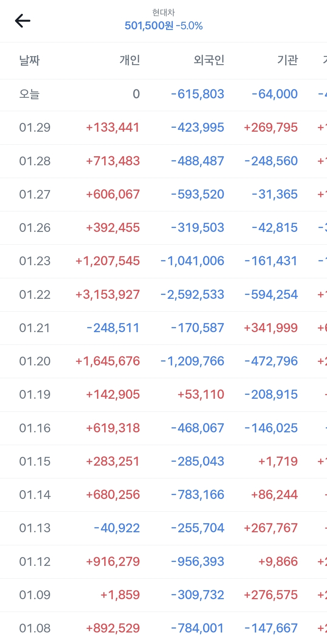Click individual value +3,153,927
This screenshot has width=327, height=644.
pos(108,295)
